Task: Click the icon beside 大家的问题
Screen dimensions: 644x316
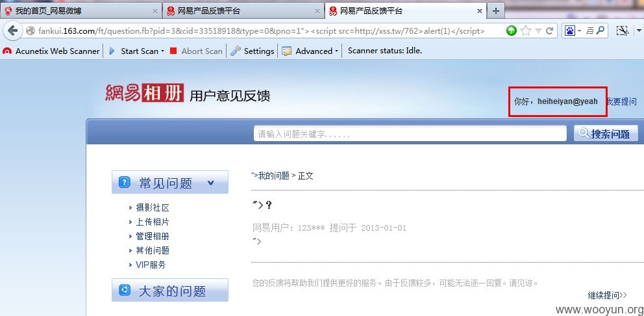Action: [125, 290]
